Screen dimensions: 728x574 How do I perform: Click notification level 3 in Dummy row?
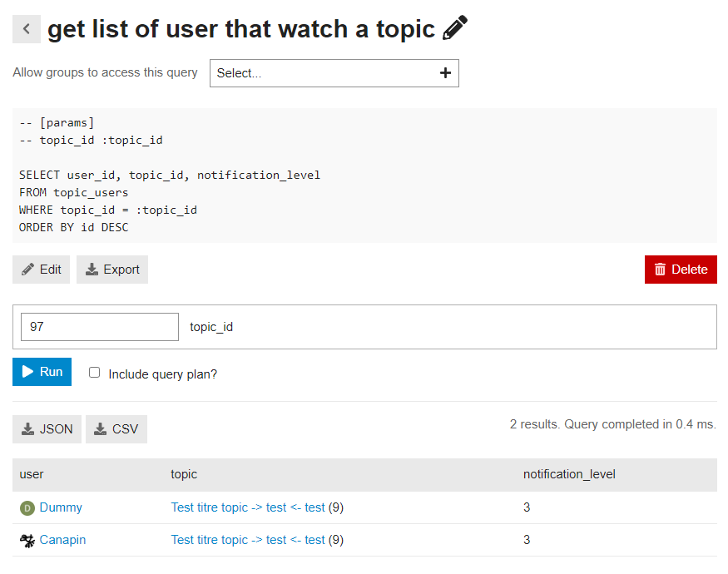(x=527, y=507)
